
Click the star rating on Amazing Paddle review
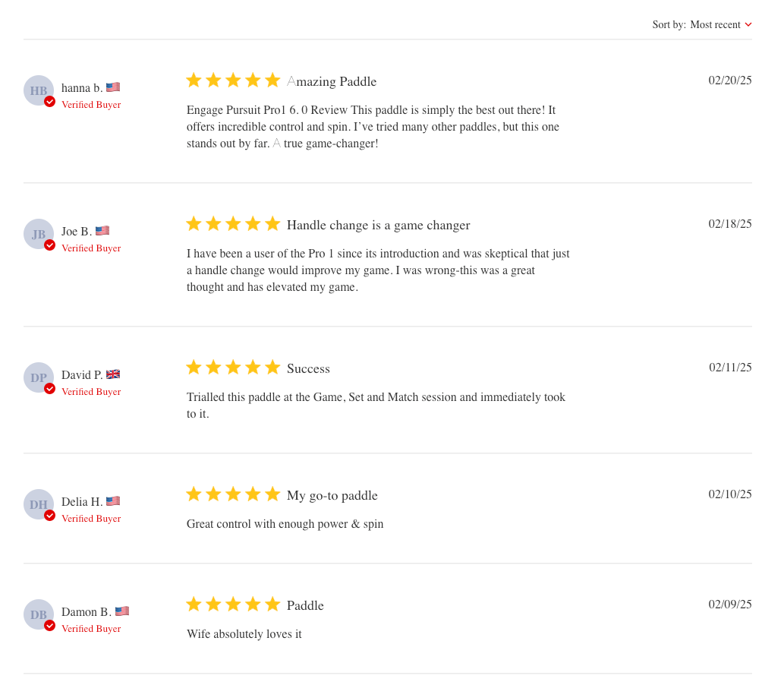click(x=233, y=81)
